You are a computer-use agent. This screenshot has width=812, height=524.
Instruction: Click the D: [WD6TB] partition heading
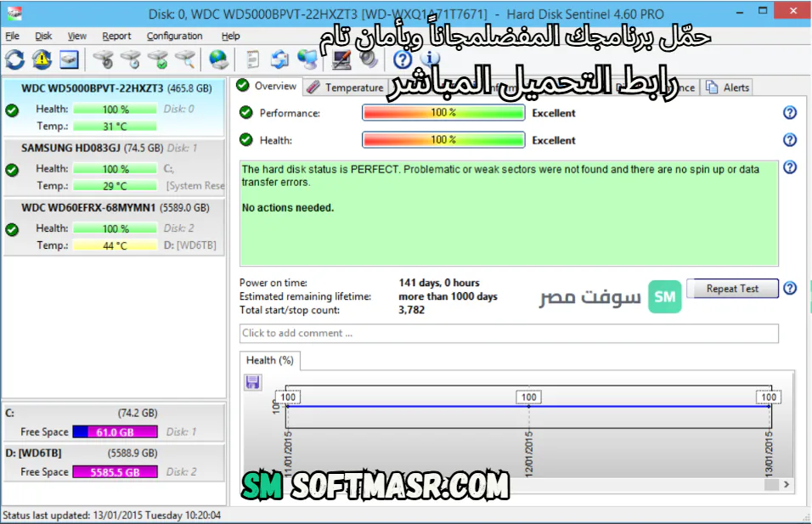[x=33, y=453]
